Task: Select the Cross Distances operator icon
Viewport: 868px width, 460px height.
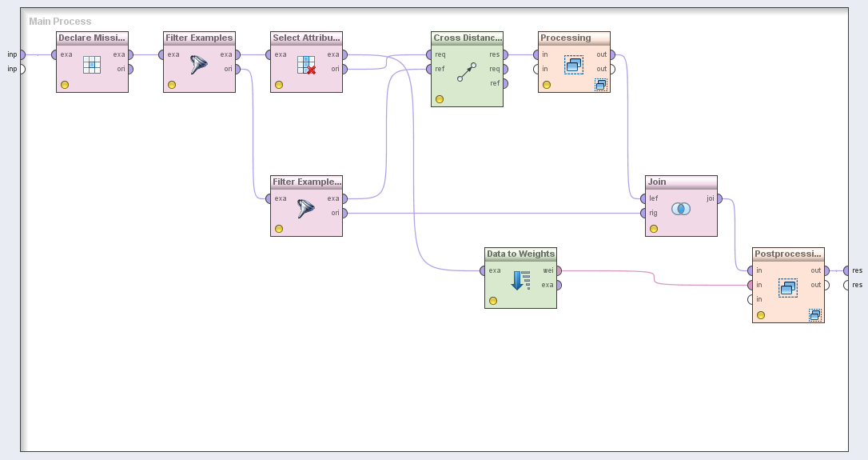Action: click(467, 72)
